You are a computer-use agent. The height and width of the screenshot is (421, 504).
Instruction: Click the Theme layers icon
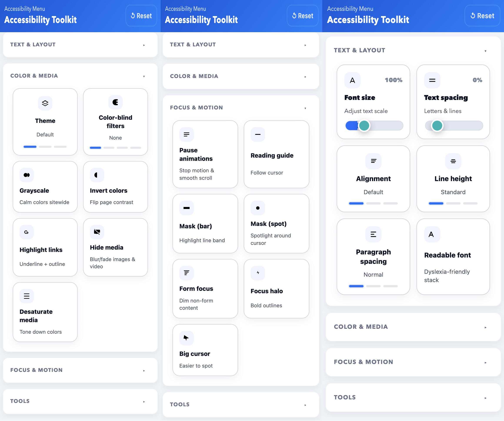[45, 103]
